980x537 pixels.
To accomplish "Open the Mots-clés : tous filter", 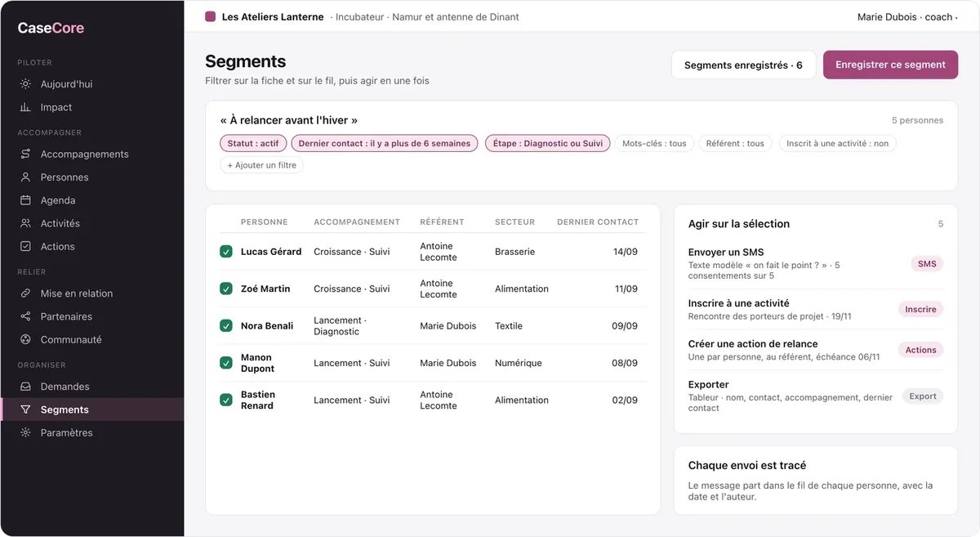I will pos(654,143).
